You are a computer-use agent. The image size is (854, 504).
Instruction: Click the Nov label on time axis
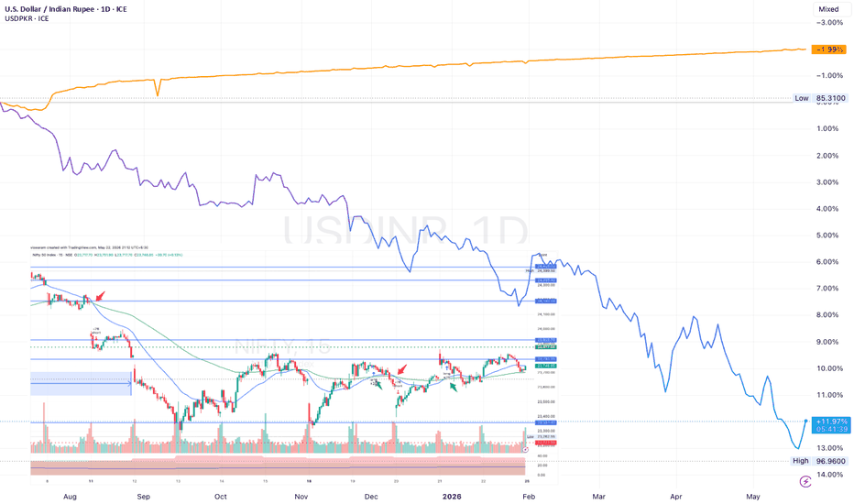[x=301, y=497]
